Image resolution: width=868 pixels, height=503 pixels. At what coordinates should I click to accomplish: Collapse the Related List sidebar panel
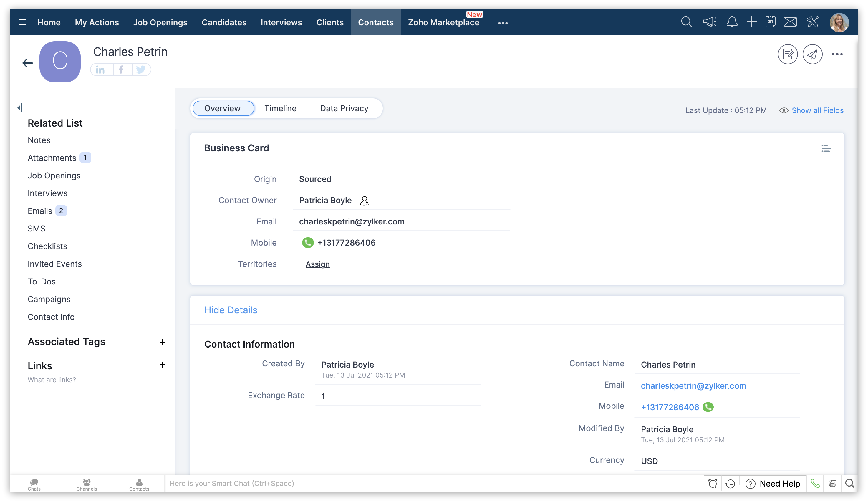click(x=20, y=108)
